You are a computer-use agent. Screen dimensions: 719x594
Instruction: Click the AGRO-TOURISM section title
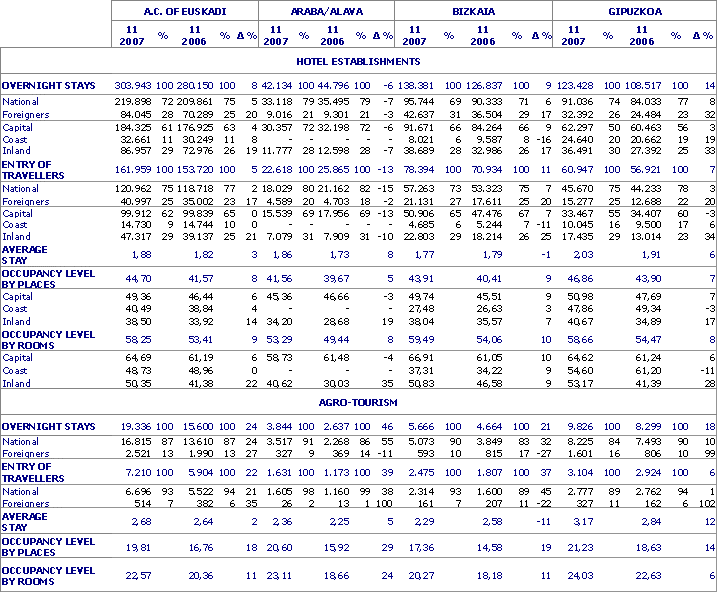pyautogui.click(x=359, y=403)
